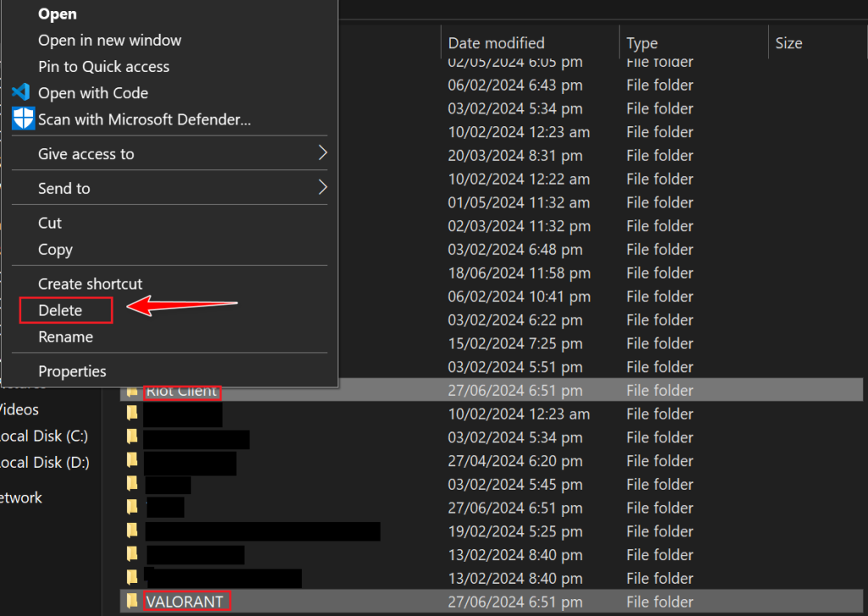
Task: Select the Riot Client folder name
Action: coord(181,391)
